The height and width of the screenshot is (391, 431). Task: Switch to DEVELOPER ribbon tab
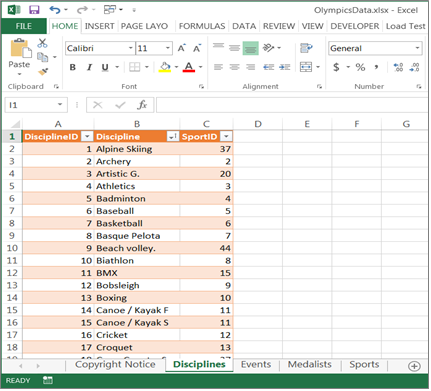tap(355, 26)
